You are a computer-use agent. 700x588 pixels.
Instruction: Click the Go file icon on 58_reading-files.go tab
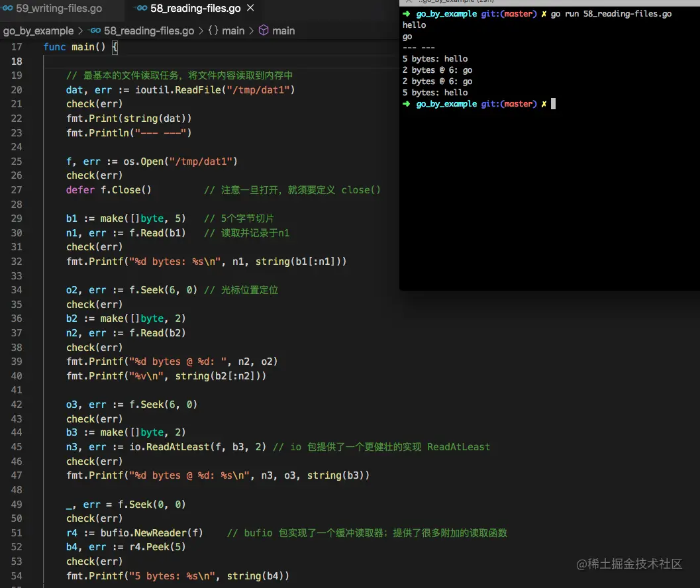142,8
